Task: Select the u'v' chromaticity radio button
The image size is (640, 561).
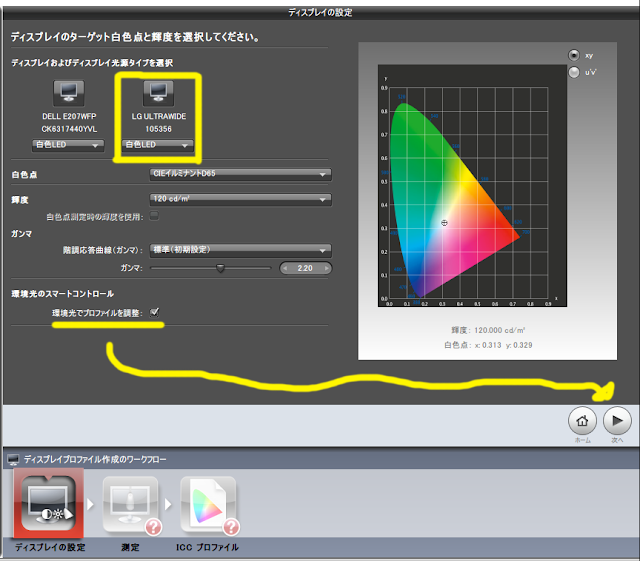Action: pyautogui.click(x=574, y=72)
